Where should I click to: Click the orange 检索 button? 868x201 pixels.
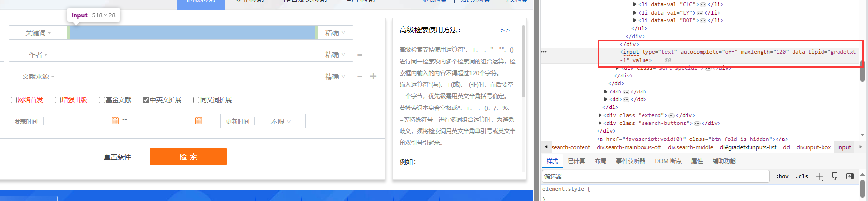tap(188, 156)
